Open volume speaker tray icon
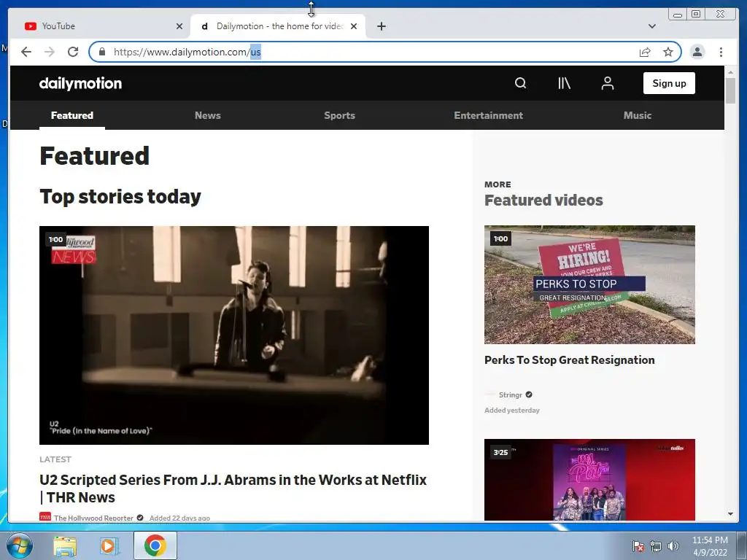 click(x=673, y=546)
